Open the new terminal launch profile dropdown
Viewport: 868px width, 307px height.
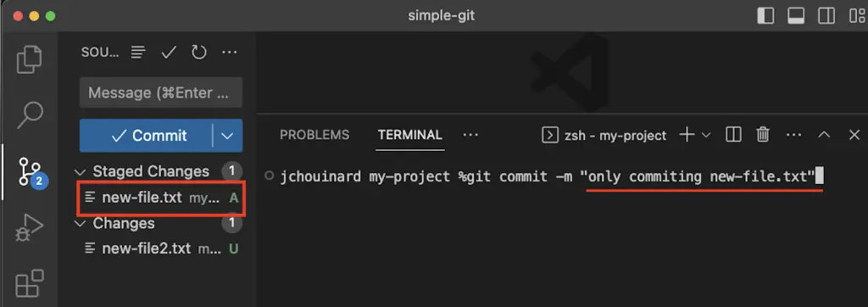point(706,135)
